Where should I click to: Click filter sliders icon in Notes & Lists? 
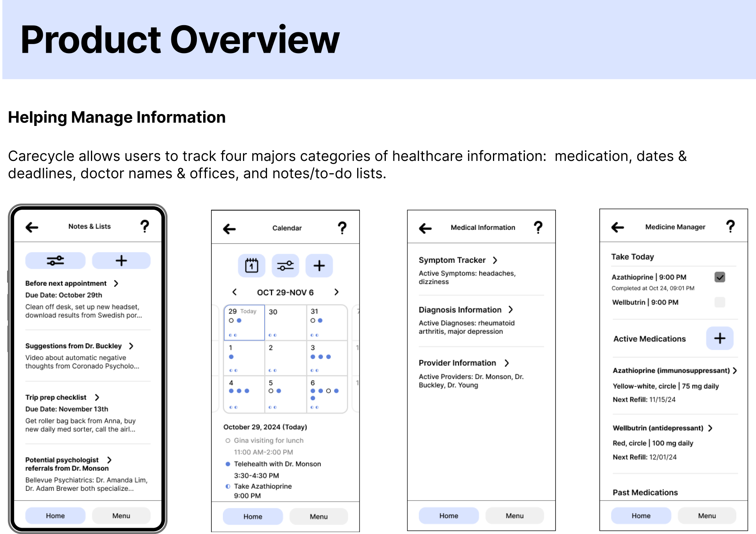(x=56, y=261)
